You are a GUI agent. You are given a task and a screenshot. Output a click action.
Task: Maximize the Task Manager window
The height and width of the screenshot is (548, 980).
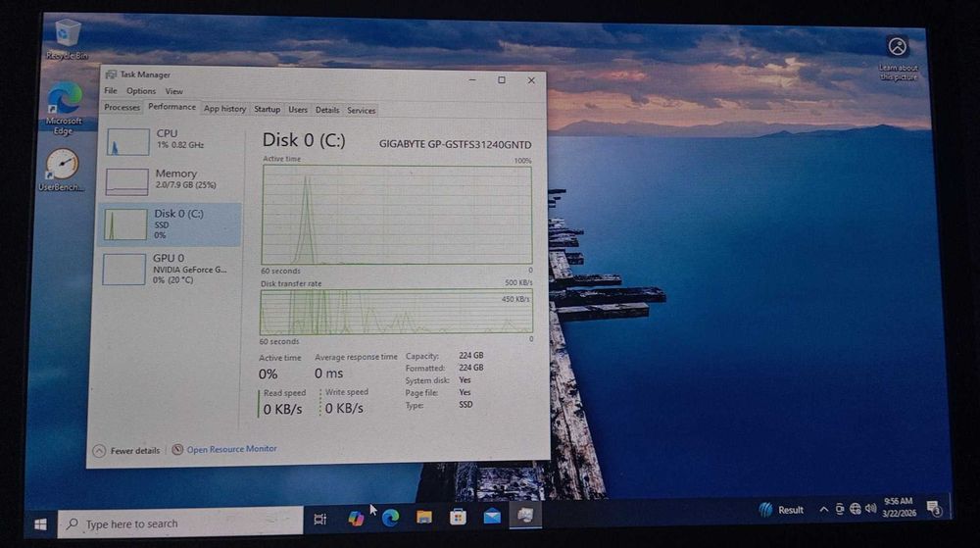coord(501,80)
